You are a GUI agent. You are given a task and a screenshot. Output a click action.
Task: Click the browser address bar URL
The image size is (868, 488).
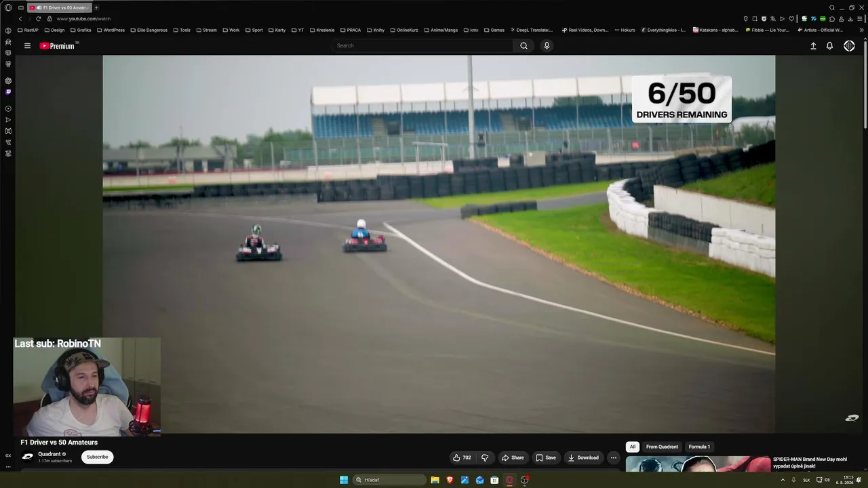(x=83, y=19)
